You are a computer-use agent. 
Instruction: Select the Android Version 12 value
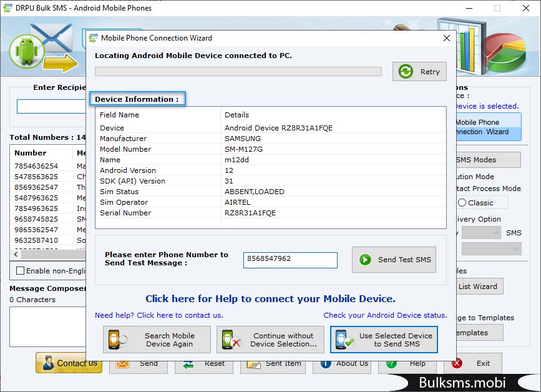[229, 170]
